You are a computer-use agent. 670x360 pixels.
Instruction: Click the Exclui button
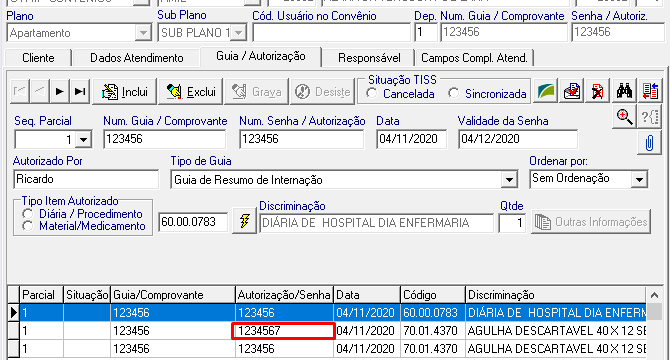(x=191, y=91)
